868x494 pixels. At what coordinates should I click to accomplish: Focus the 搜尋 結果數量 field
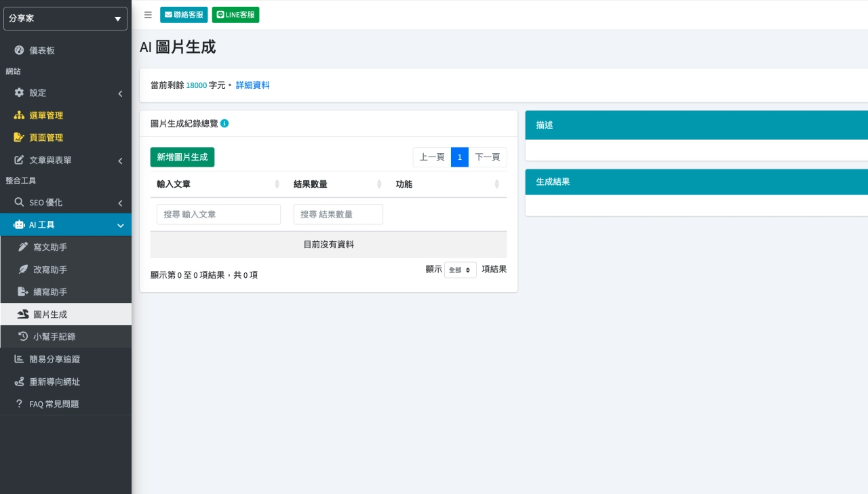(338, 214)
